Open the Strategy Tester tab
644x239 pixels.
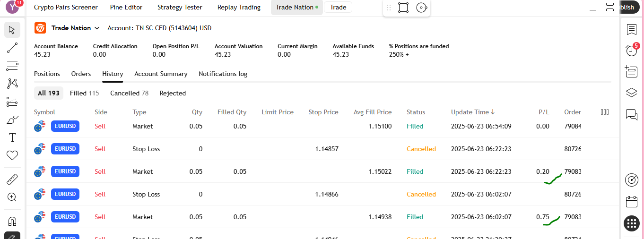pos(180,7)
